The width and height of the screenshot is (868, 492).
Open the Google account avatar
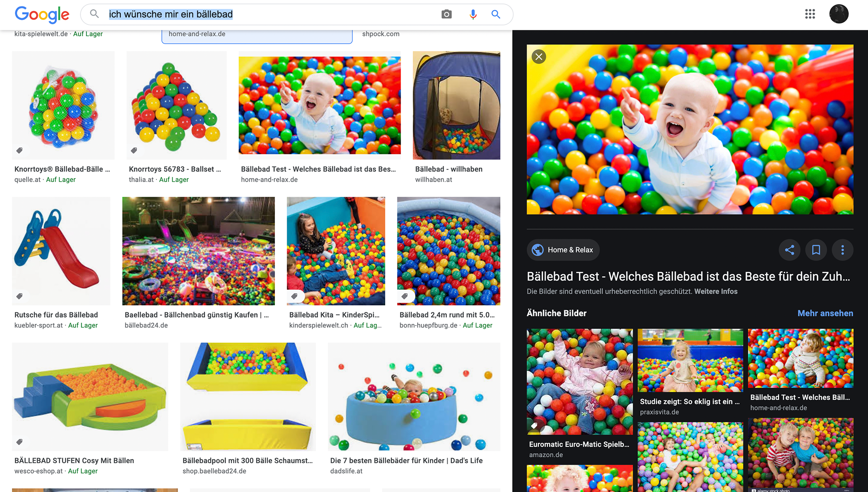839,14
